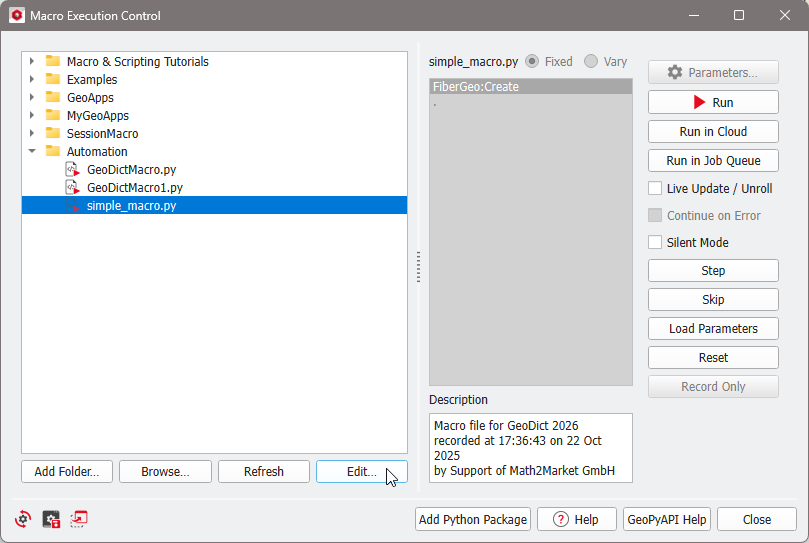Click Run in Job Queue
809x543 pixels.
click(713, 161)
